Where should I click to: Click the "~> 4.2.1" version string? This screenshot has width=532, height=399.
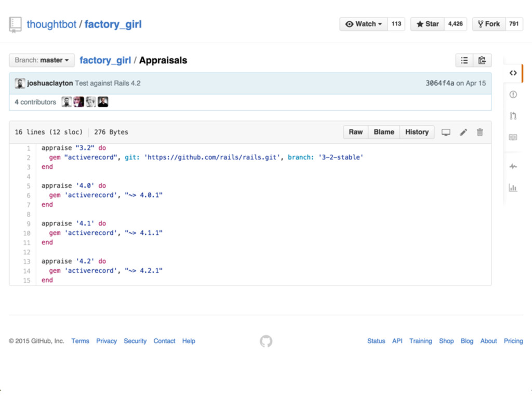[x=143, y=271]
